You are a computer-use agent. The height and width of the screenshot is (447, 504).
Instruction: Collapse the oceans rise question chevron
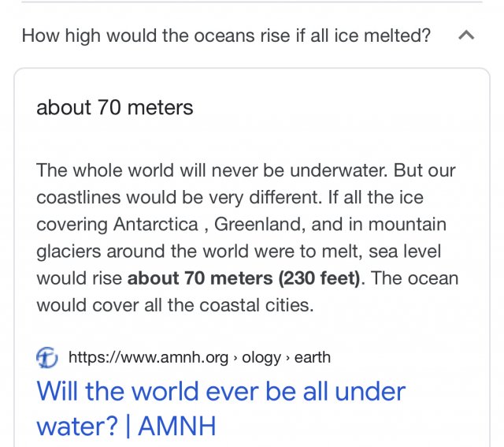466,35
